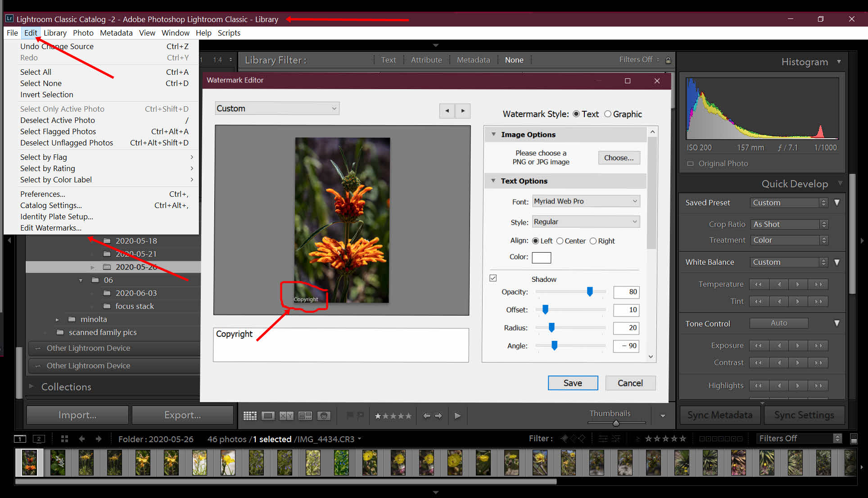Viewport: 868px width, 498px height.
Task: Switch to Loupe view
Action: 268,415
